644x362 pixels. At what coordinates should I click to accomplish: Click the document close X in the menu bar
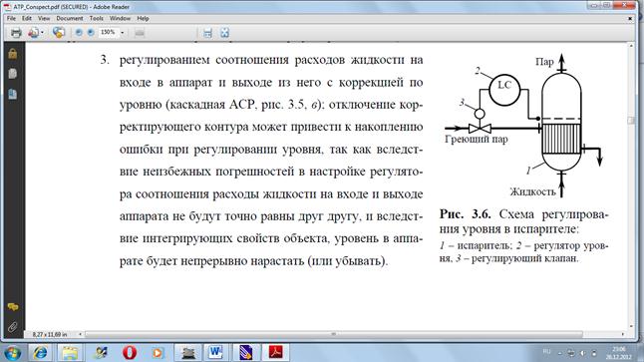(630, 19)
